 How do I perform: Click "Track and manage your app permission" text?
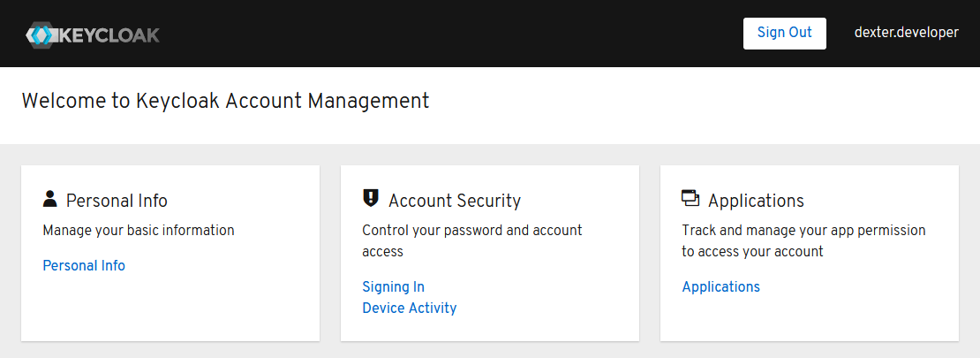click(803, 230)
